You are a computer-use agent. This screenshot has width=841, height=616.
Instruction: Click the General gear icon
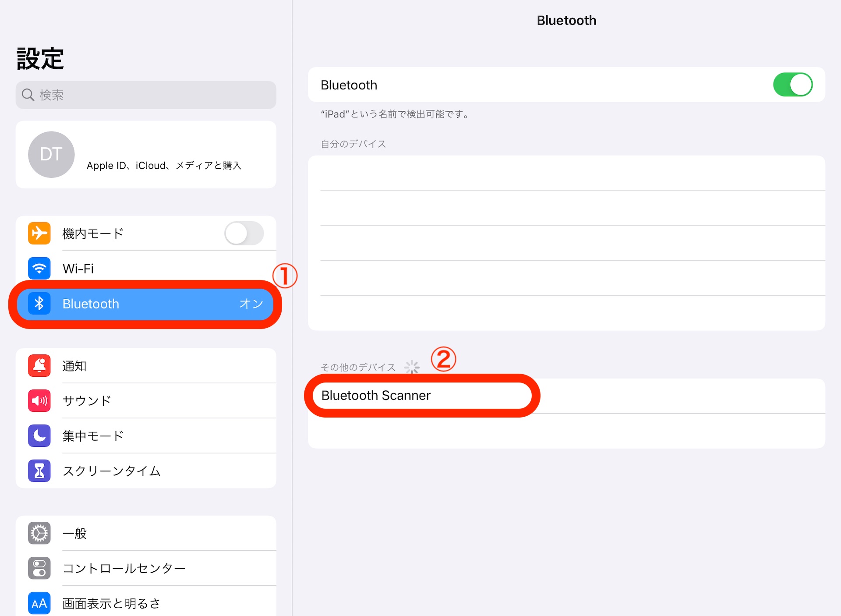pyautogui.click(x=39, y=533)
